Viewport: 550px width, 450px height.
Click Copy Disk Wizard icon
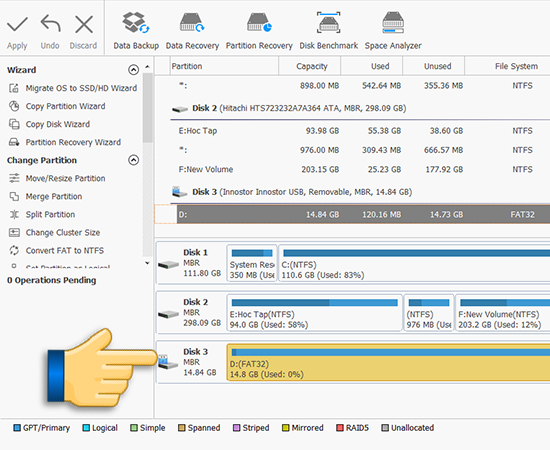point(14,124)
